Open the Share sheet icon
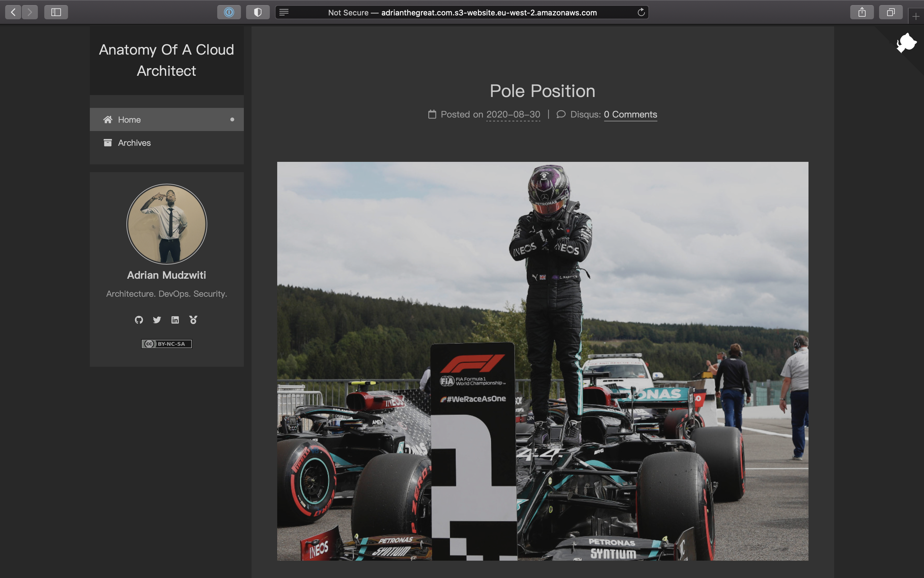The height and width of the screenshot is (578, 924). 862,12
